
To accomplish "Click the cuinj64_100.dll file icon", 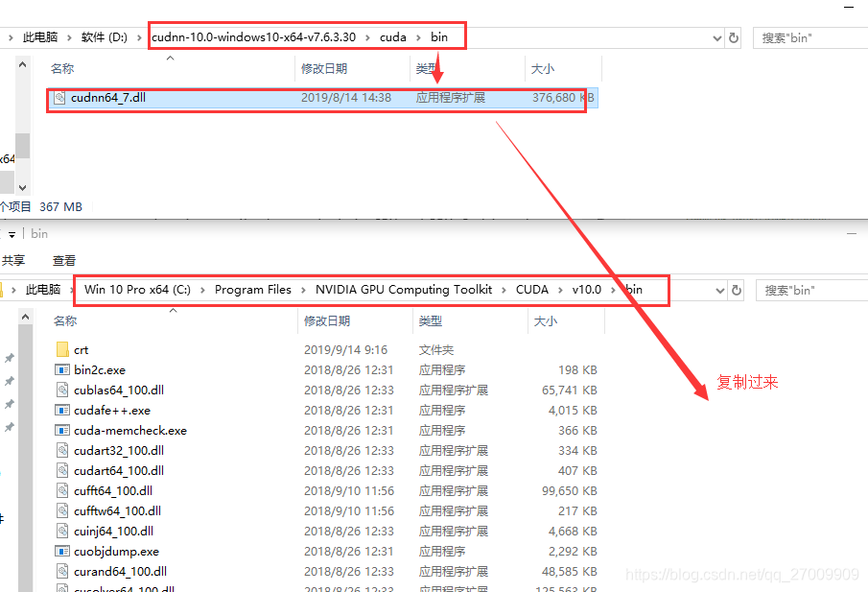I will (62, 532).
